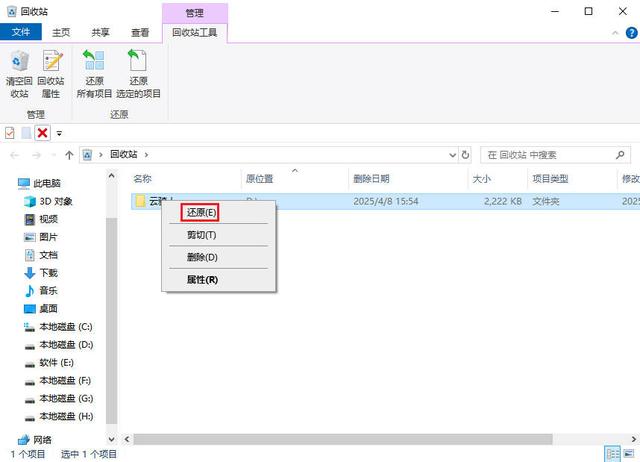
Task: Click the navigation pane scroll up arrow
Action: [x=111, y=176]
